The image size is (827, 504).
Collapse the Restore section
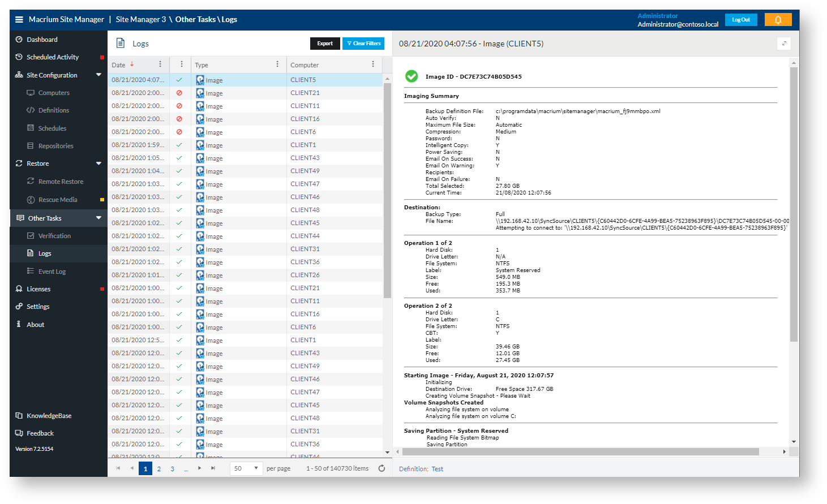click(99, 163)
